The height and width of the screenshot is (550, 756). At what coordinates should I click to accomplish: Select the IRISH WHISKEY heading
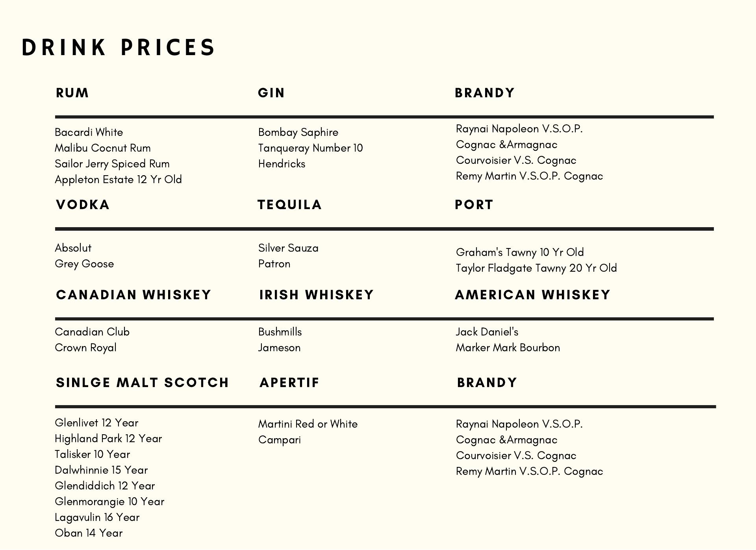coord(316,295)
